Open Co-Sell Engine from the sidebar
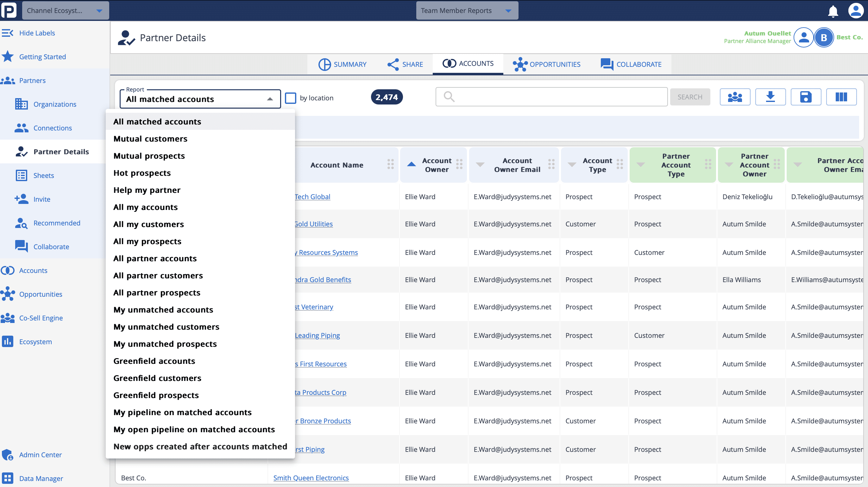 pos(41,318)
